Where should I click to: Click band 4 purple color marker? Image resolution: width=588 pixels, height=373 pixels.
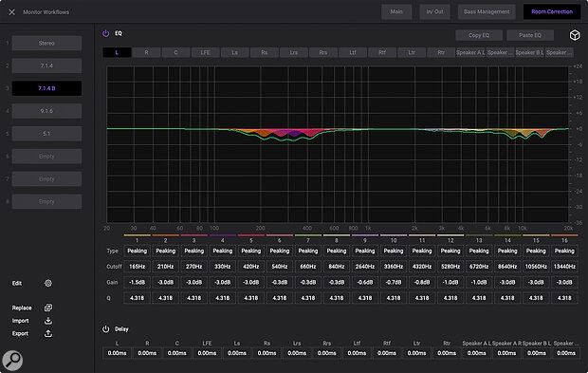click(222, 235)
